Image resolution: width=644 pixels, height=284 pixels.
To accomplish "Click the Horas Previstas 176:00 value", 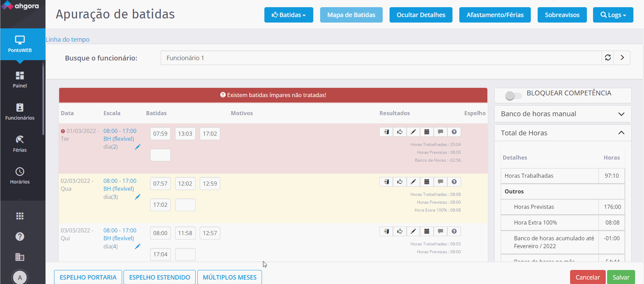I will coord(612,207).
